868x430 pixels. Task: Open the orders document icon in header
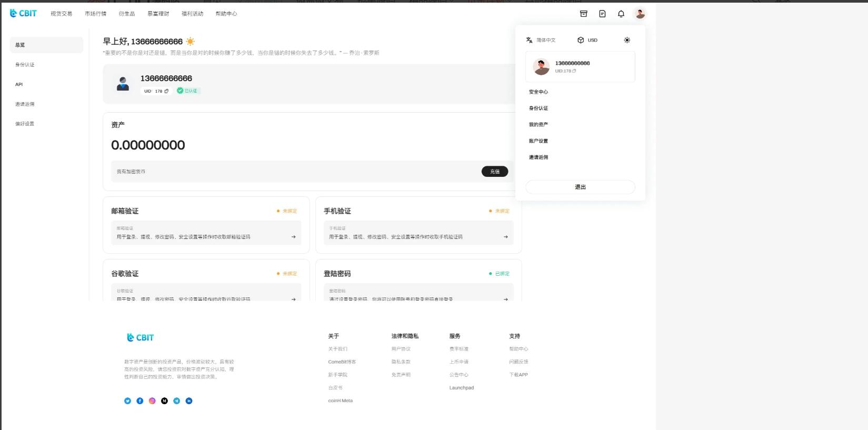pos(602,14)
